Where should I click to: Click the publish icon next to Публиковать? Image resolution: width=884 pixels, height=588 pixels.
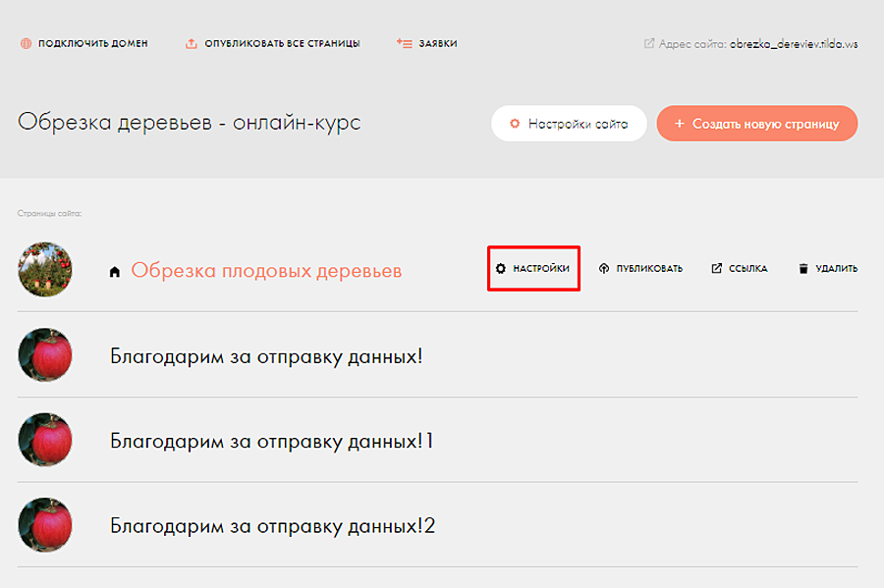tap(604, 269)
